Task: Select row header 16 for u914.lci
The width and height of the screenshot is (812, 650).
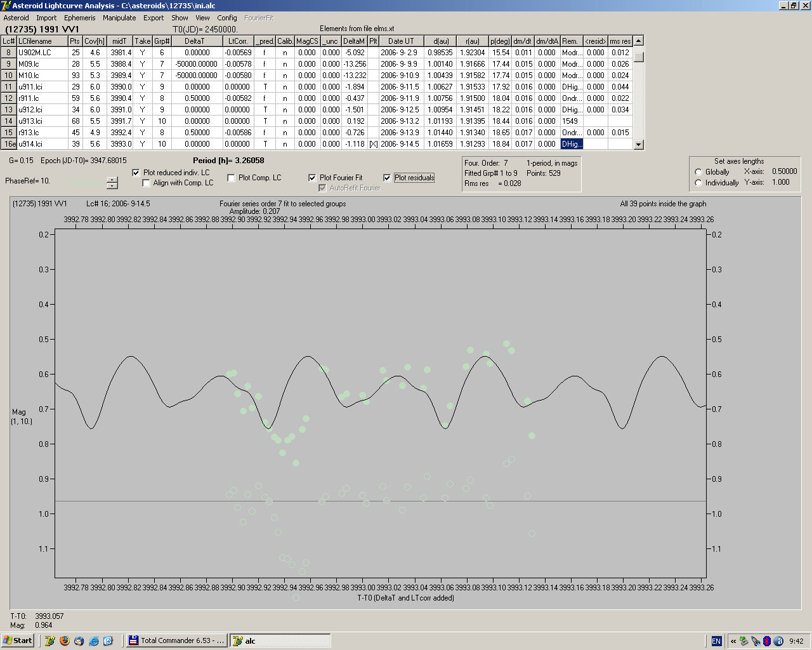Action: pyautogui.click(x=9, y=144)
